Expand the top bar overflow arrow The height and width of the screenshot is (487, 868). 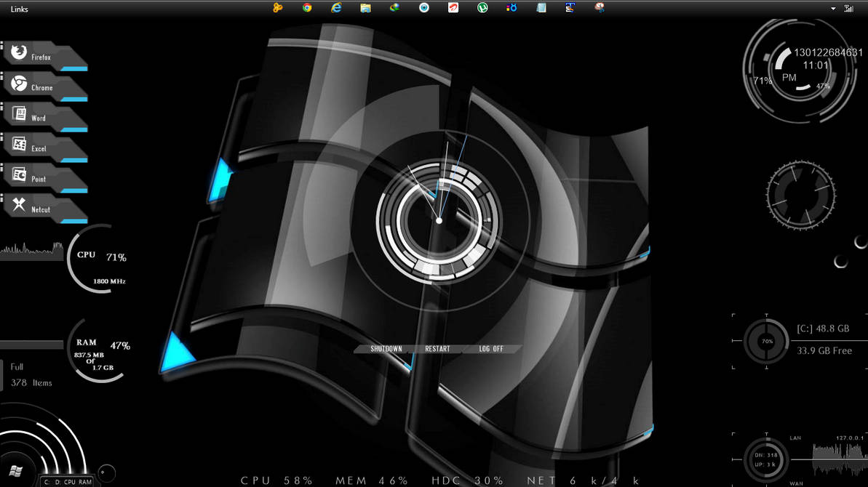click(x=833, y=9)
